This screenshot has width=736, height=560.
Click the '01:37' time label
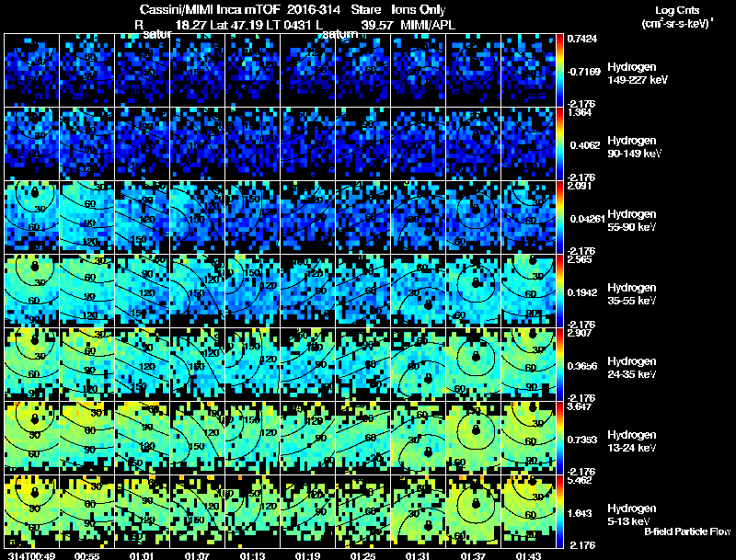pos(473,555)
